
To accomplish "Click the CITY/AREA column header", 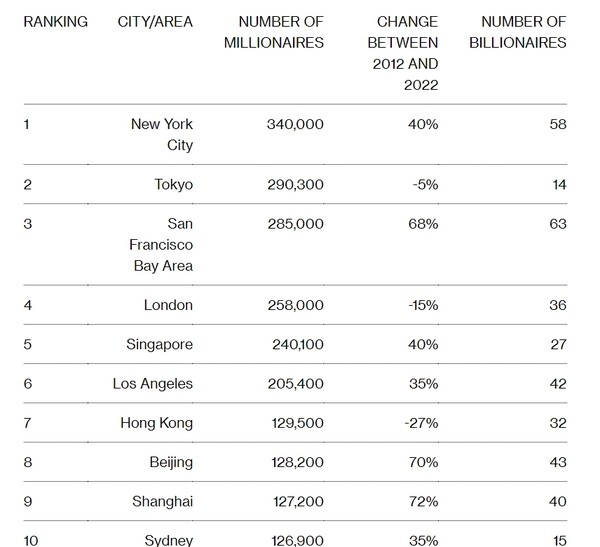I will 155,21.
